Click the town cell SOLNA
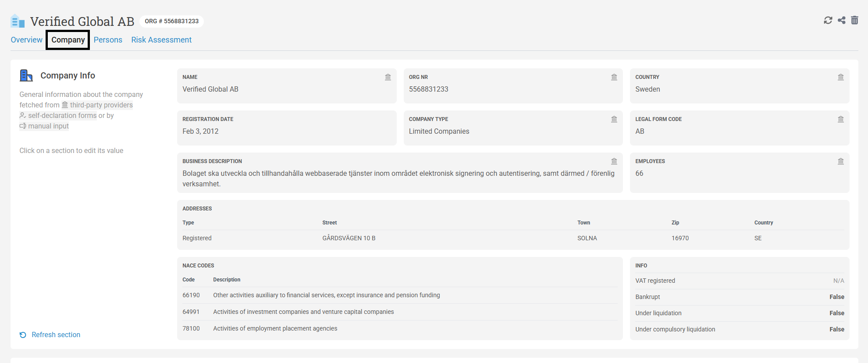Screen dimensions: 868x363 [x=587, y=238]
